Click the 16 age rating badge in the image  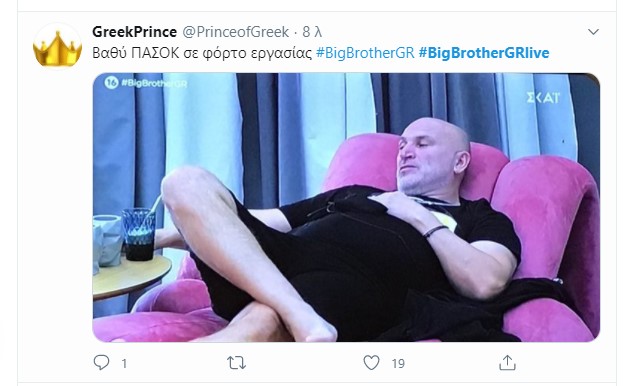coord(111,82)
